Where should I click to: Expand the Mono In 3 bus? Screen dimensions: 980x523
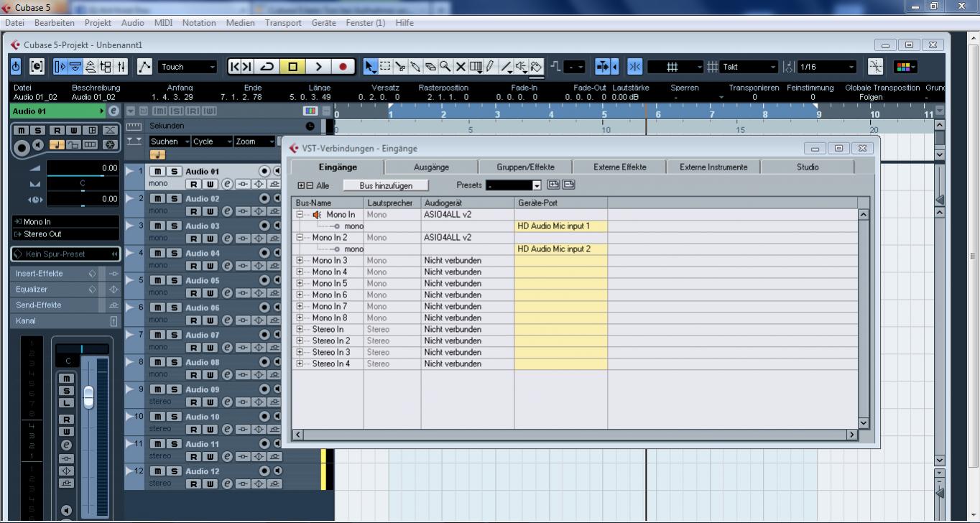tap(300, 260)
